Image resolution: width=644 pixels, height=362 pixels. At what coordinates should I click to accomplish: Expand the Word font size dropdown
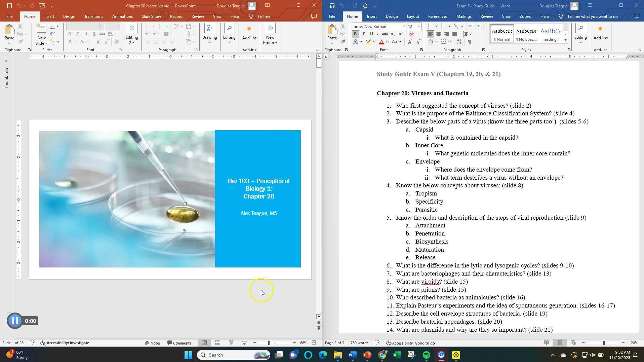coord(419,26)
